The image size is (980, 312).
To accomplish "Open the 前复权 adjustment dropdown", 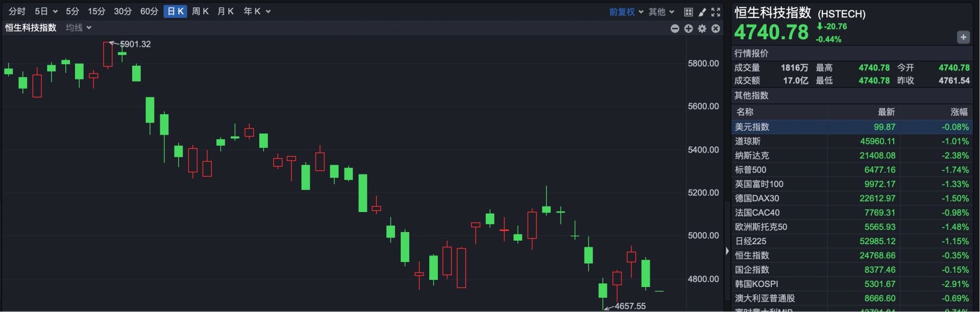I will 626,12.
